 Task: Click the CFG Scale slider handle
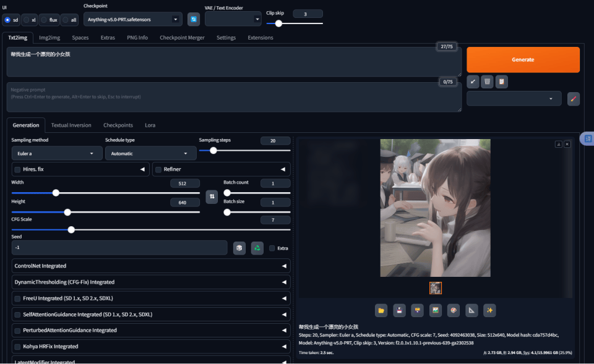click(x=71, y=230)
